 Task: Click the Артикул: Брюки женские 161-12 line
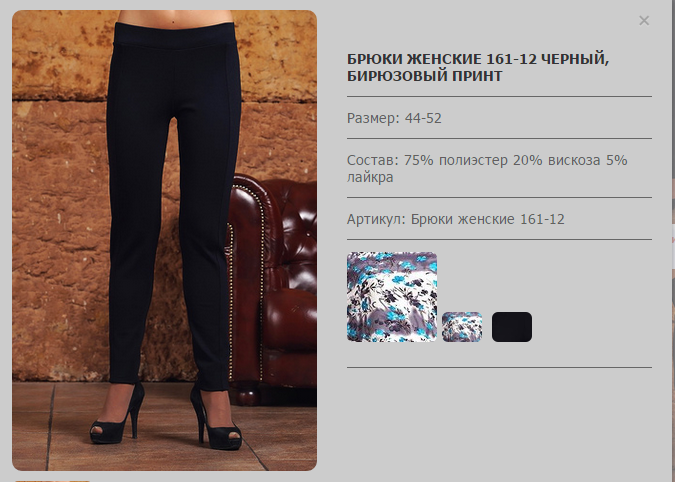(455, 219)
